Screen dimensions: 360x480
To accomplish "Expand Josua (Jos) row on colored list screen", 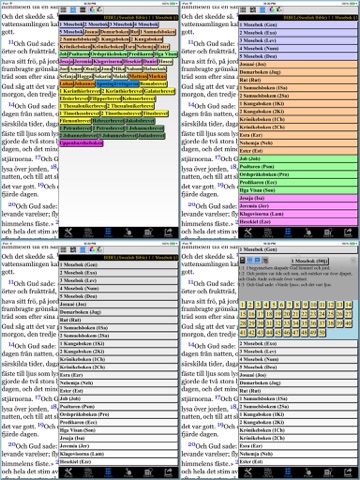I will [298, 64].
